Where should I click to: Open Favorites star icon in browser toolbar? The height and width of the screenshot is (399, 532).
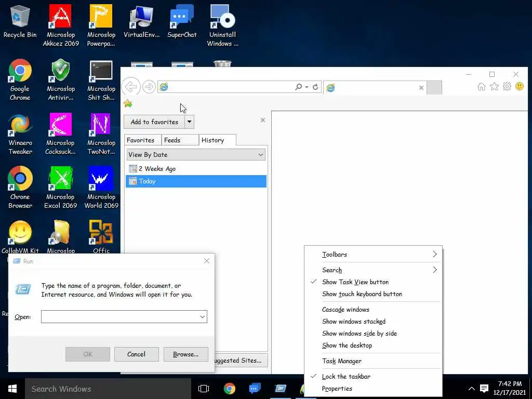[x=494, y=87]
